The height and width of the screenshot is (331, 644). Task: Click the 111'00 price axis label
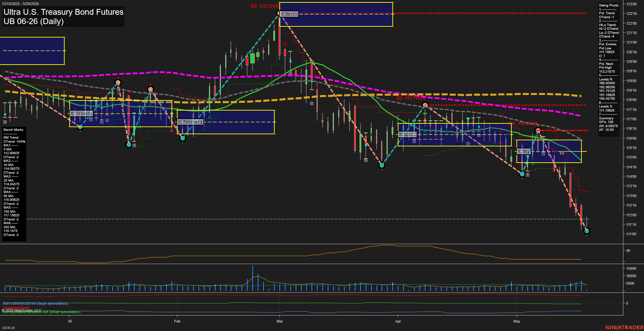(x=631, y=234)
